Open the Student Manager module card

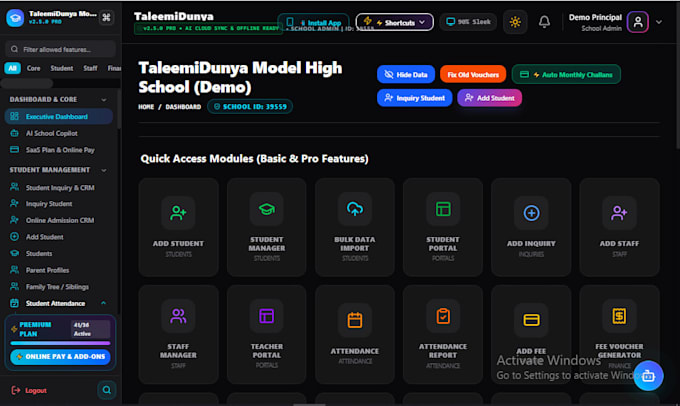(x=267, y=227)
